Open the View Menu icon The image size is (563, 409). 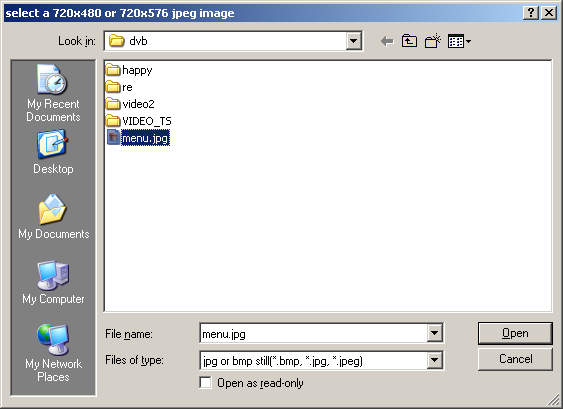[459, 41]
